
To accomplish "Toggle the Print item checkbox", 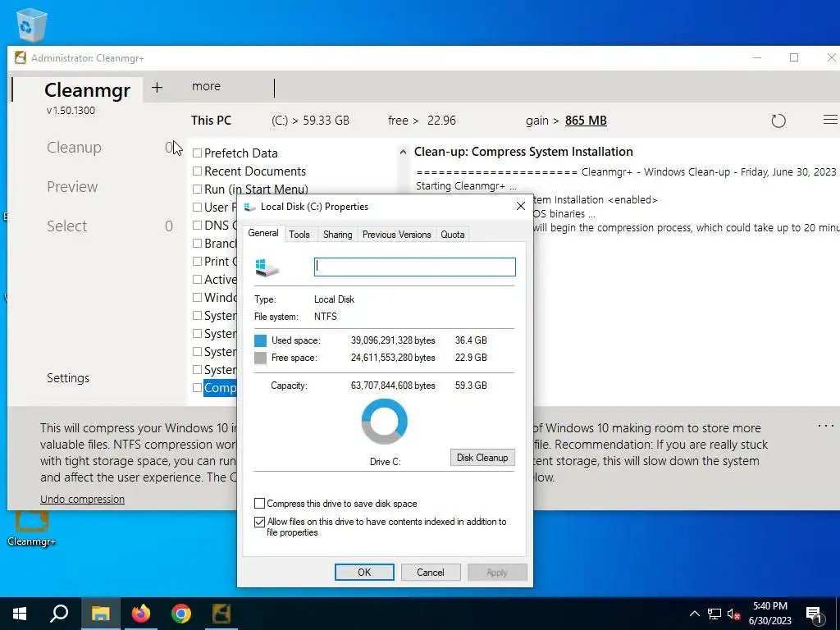I will point(197,262).
